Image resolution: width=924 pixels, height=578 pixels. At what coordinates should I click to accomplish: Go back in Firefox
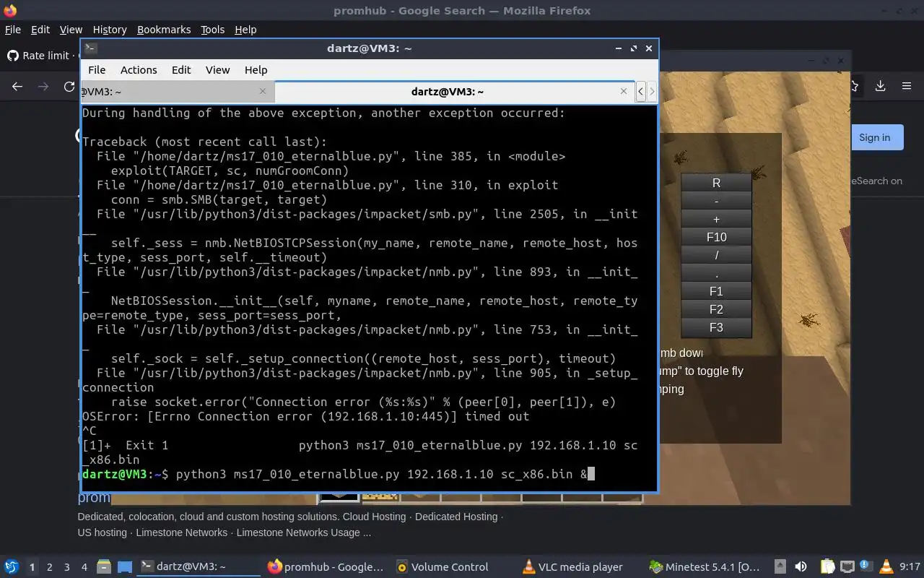tap(17, 87)
